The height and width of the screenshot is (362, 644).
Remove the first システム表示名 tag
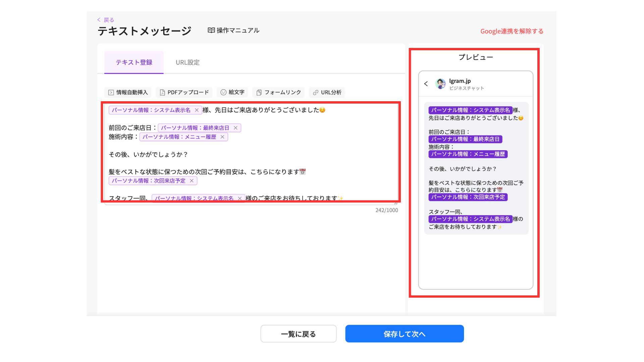point(197,110)
